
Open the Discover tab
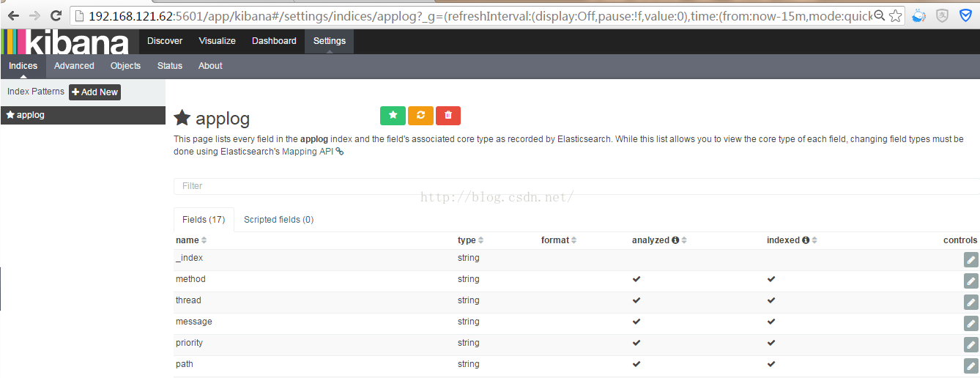click(x=165, y=41)
